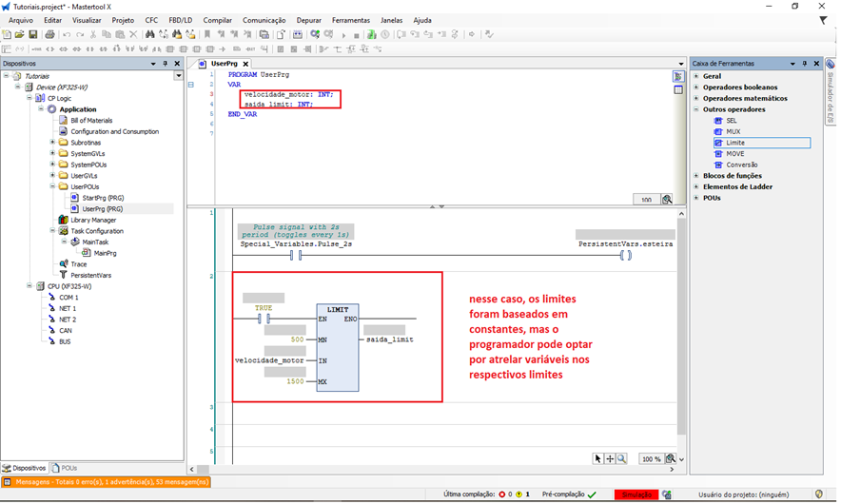Click the 100 % zoom field
841x504 pixels.
pyautogui.click(x=651, y=459)
